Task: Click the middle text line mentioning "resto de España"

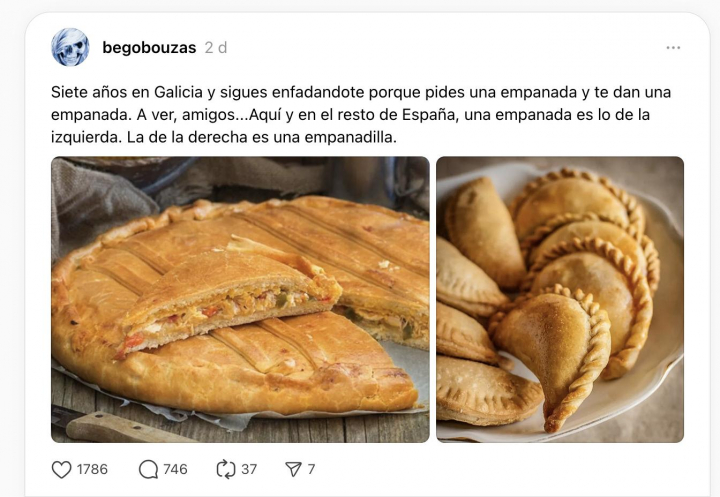Action: (350, 115)
